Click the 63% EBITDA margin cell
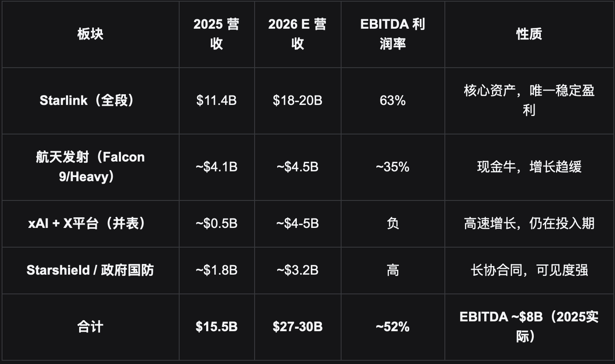This screenshot has width=615, height=364. click(392, 100)
